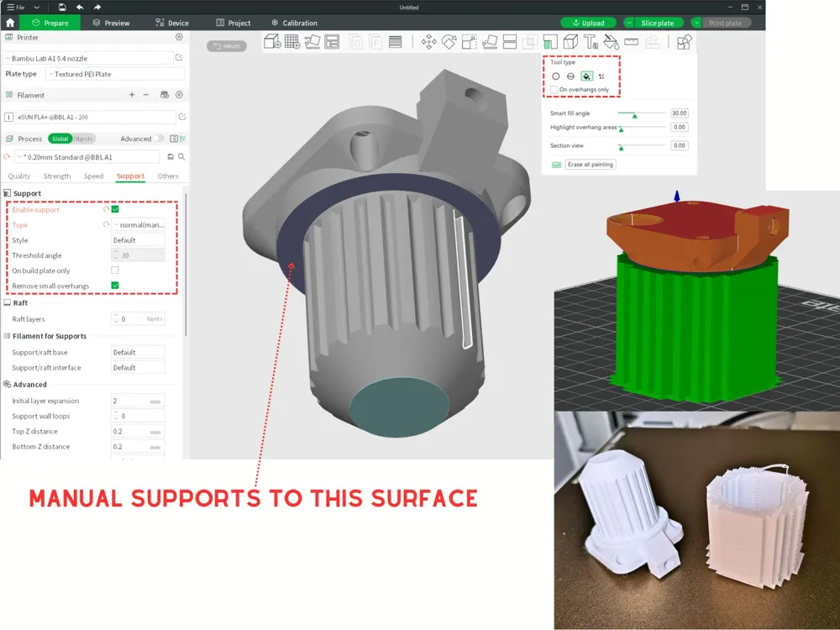Screen dimensions: 840x630
Task: Switch to the Preview tab
Action: (x=111, y=23)
